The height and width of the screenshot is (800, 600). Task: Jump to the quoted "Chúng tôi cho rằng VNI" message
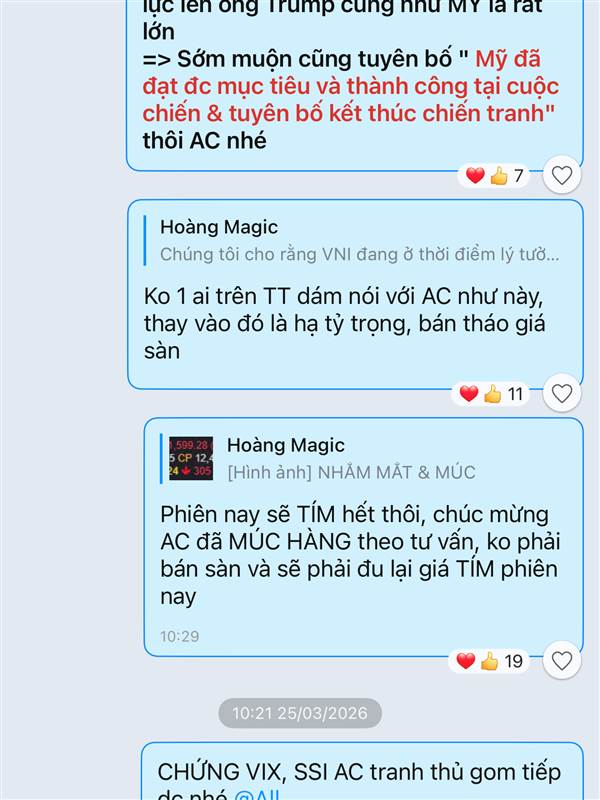click(x=352, y=240)
